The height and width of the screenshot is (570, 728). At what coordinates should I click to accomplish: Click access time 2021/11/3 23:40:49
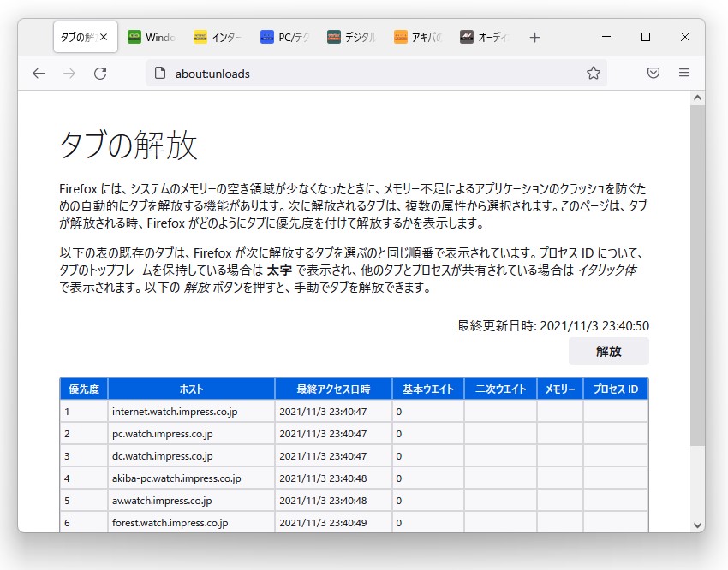click(333, 522)
